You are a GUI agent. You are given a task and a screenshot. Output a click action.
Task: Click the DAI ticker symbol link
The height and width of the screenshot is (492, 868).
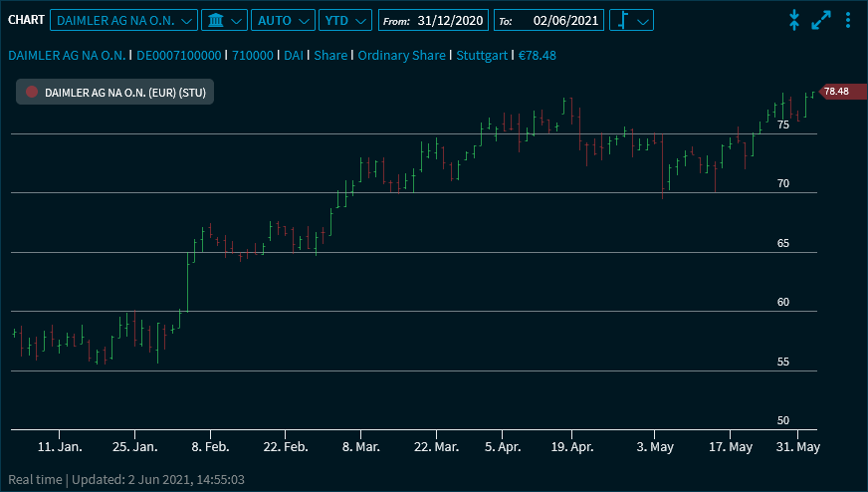[x=293, y=55]
